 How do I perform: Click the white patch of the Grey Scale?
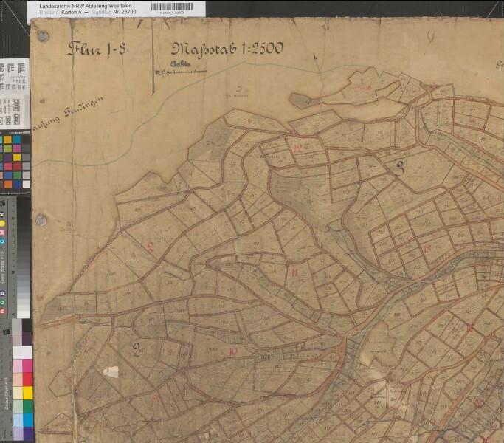point(24,315)
